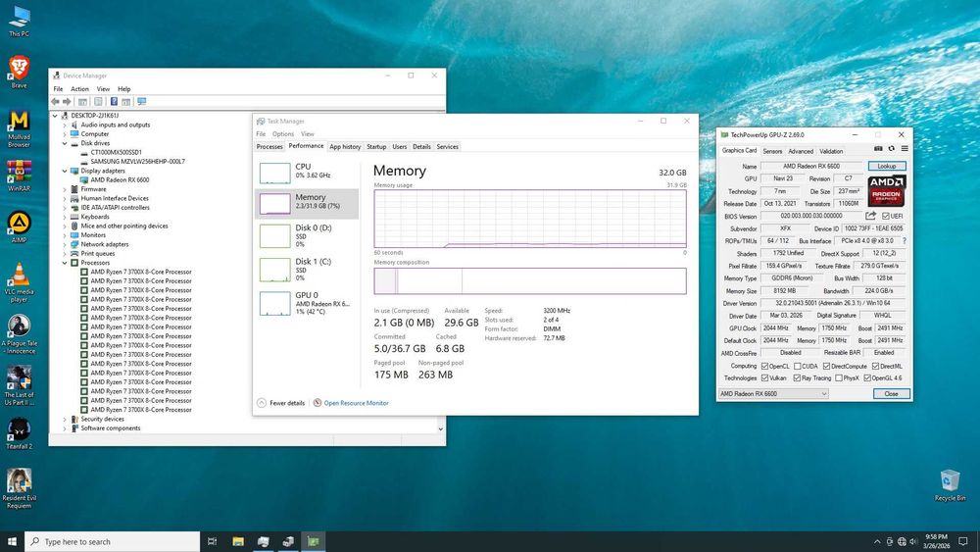This screenshot has height=552, width=980.
Task: Expand the Network adapters node
Action: coord(65,244)
